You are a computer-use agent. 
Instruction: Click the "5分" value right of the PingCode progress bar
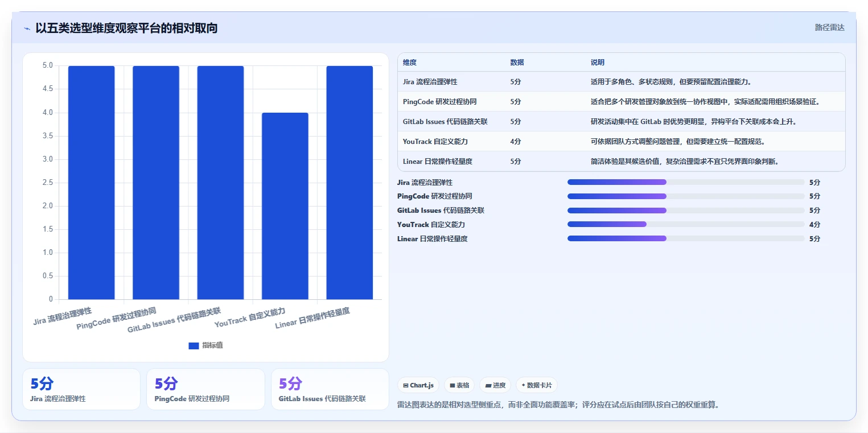coord(815,196)
